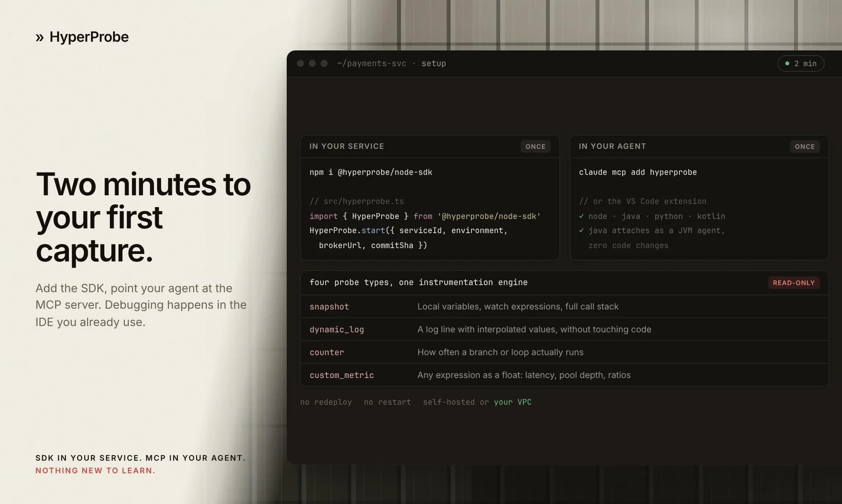The width and height of the screenshot is (842, 504).
Task: Click the "2 min" status pill
Action: tap(801, 64)
